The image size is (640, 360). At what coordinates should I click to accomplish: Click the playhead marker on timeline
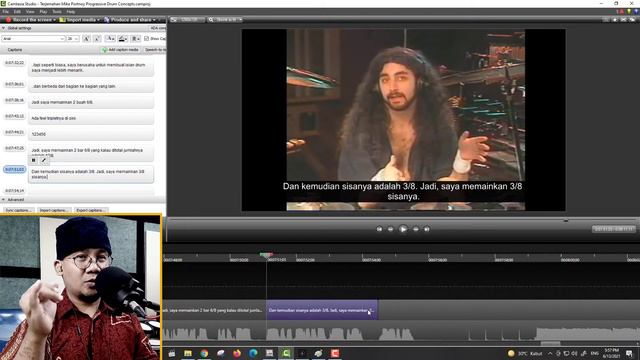pos(267,255)
